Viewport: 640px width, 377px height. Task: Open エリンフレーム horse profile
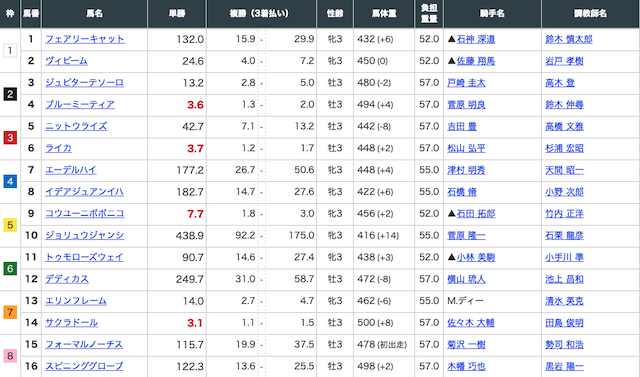coord(76,301)
